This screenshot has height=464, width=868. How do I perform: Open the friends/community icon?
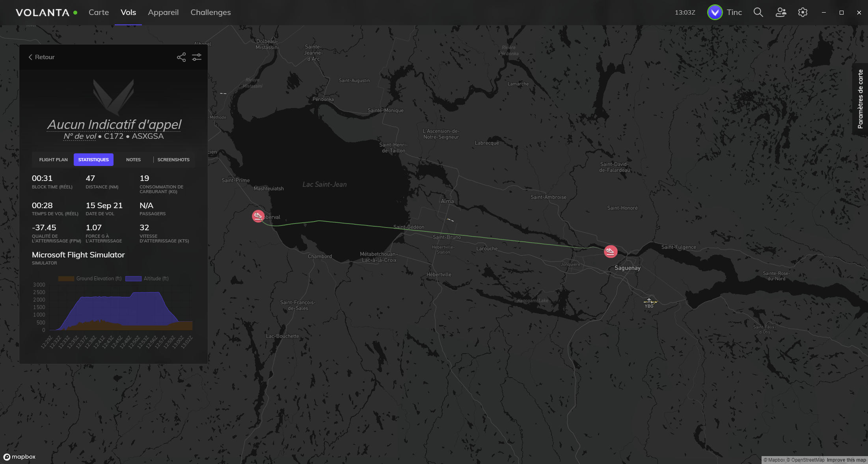[780, 12]
